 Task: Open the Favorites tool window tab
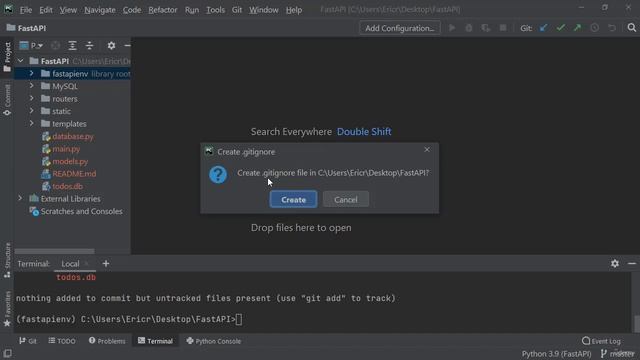pyautogui.click(x=7, y=309)
